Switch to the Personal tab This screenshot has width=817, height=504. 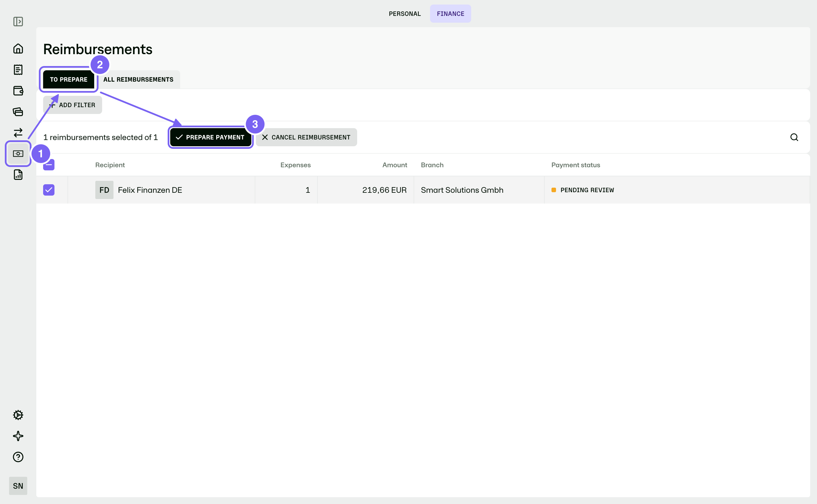point(405,14)
